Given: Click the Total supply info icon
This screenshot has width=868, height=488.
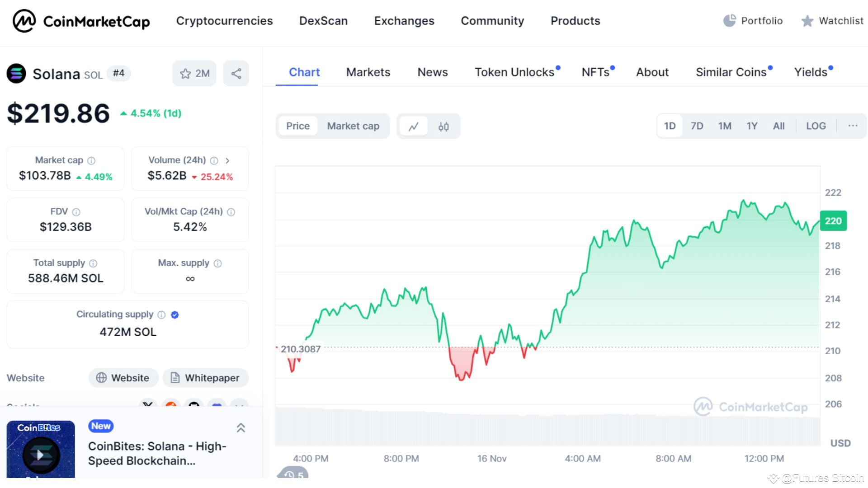Looking at the screenshot, I should click(x=93, y=263).
